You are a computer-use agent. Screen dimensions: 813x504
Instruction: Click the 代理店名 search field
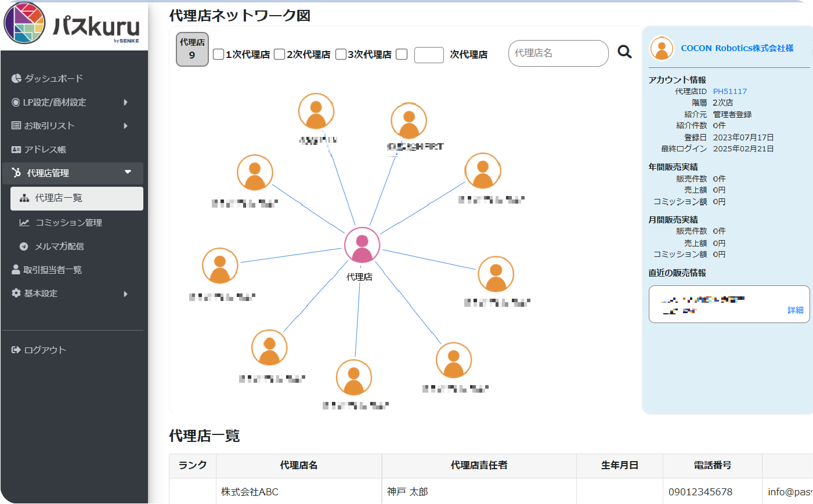pyautogui.click(x=558, y=53)
